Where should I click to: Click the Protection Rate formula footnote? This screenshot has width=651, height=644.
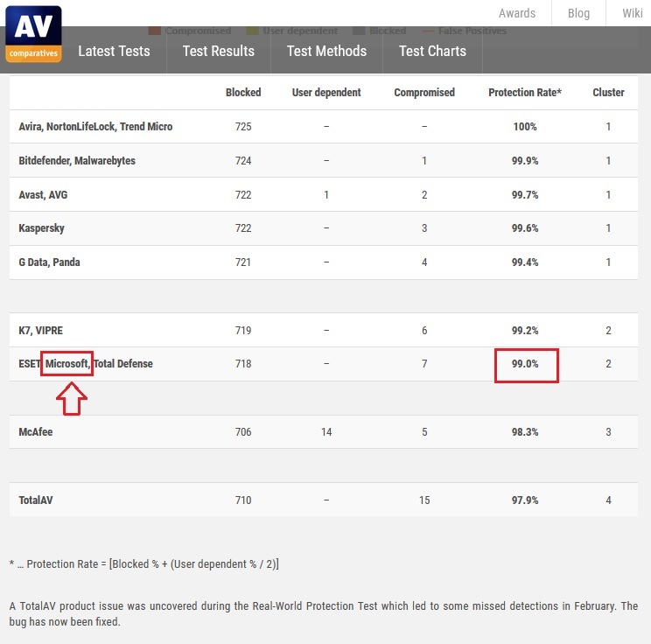[144, 563]
